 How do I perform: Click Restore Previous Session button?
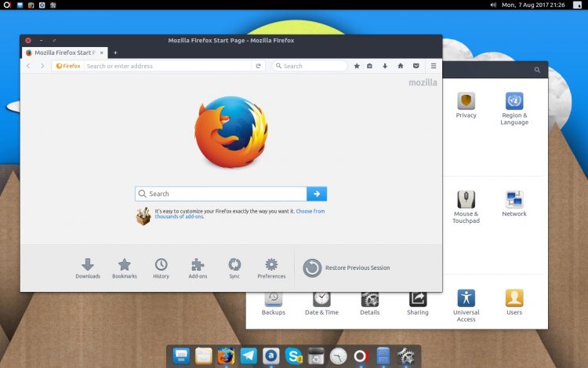coord(347,268)
